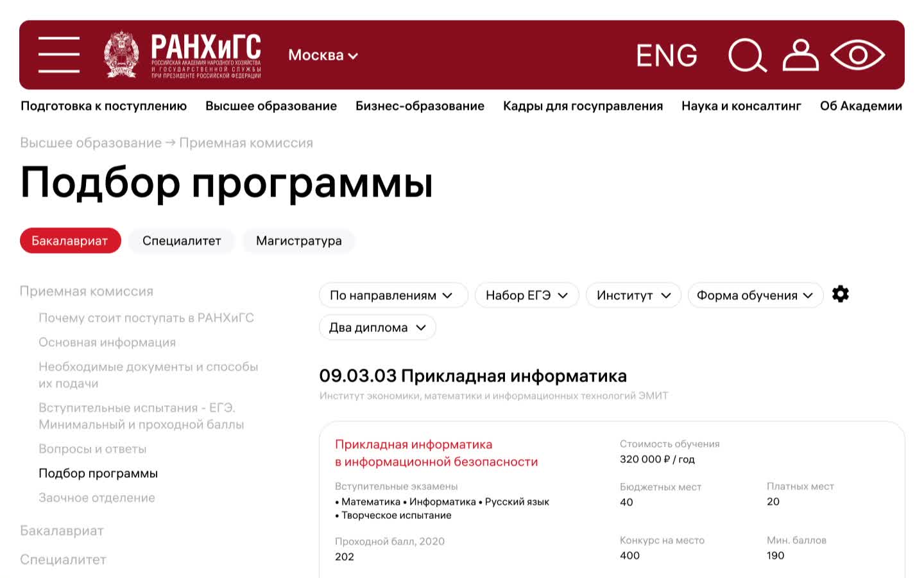This screenshot has width=924, height=578.
Task: Open the Наука и консалтинг menu
Action: (741, 106)
